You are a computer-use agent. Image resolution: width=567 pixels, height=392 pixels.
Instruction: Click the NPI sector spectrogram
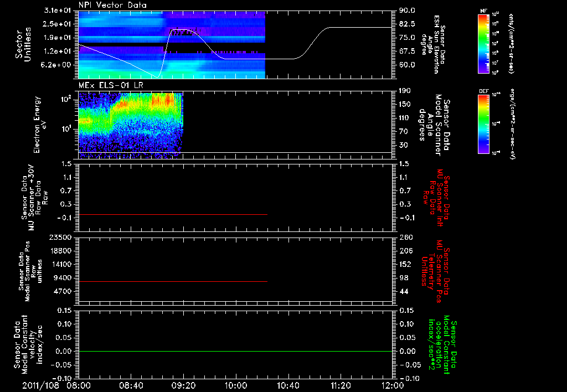pyautogui.click(x=172, y=45)
